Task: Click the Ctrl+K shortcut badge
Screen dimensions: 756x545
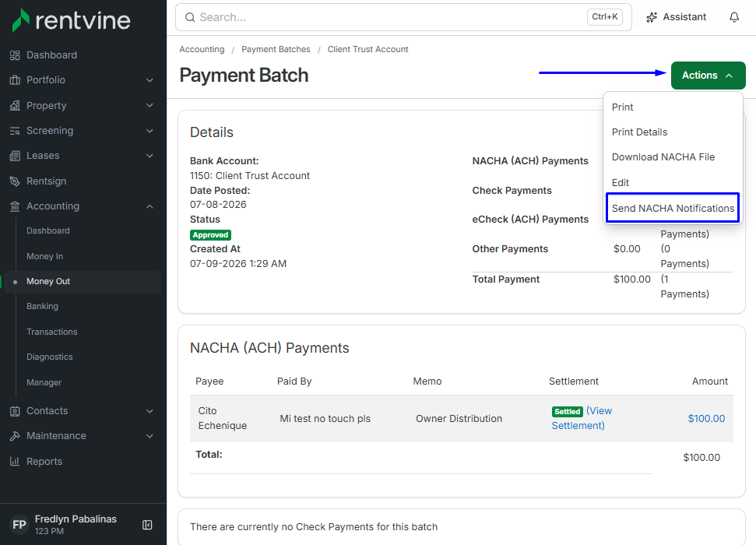Action: (x=605, y=17)
